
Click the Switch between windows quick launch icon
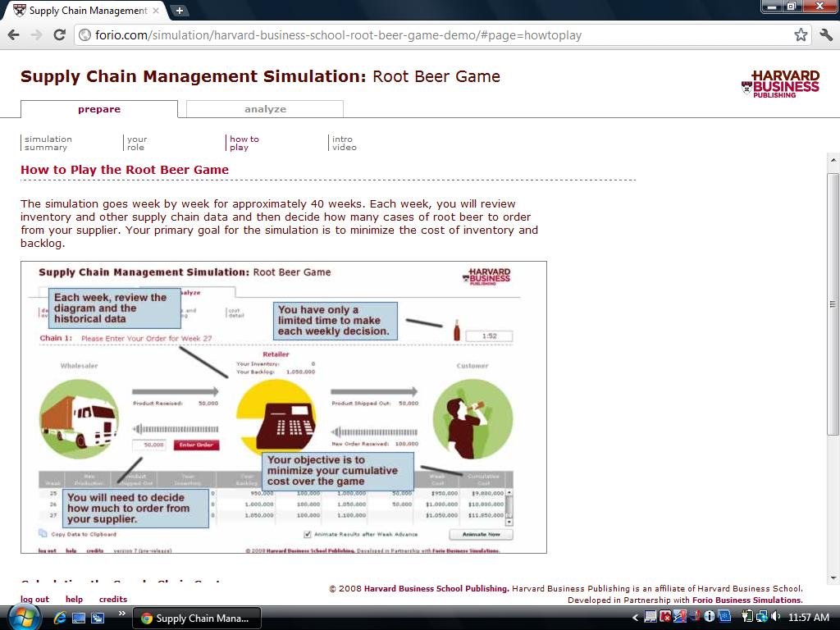click(98, 618)
